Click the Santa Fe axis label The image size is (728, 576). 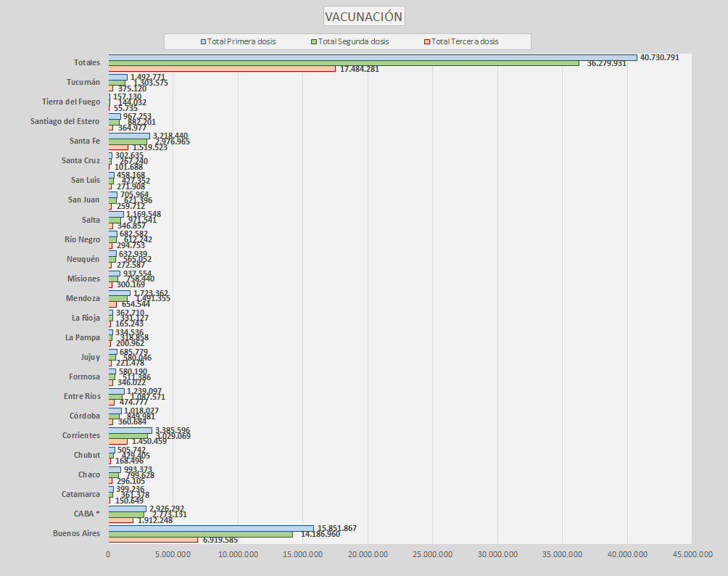(85, 141)
